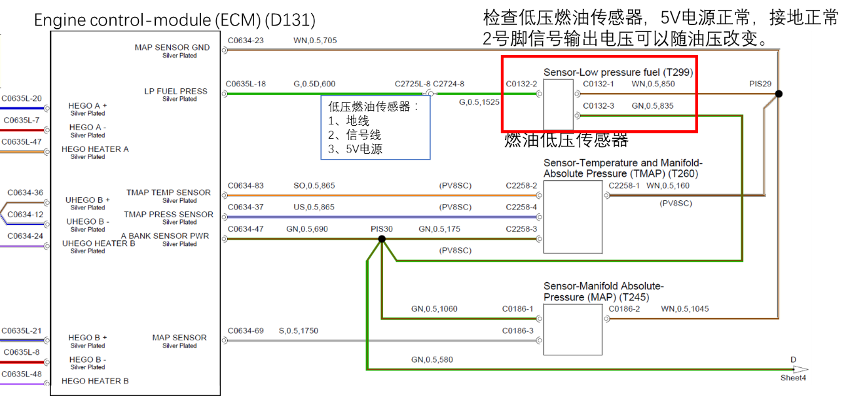Click the Engine control-module (ECM) (D131) title
850x396 pixels.
pos(175,21)
